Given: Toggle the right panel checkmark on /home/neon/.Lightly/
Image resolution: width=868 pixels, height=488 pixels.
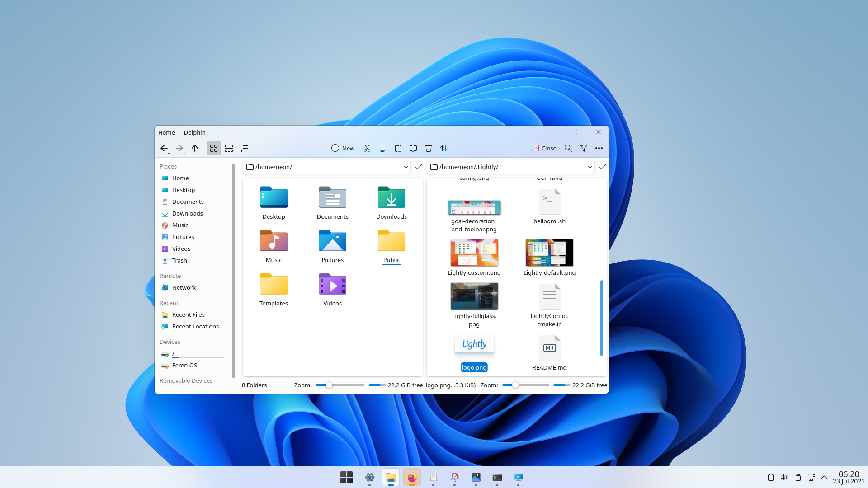Looking at the screenshot, I should click(x=602, y=167).
